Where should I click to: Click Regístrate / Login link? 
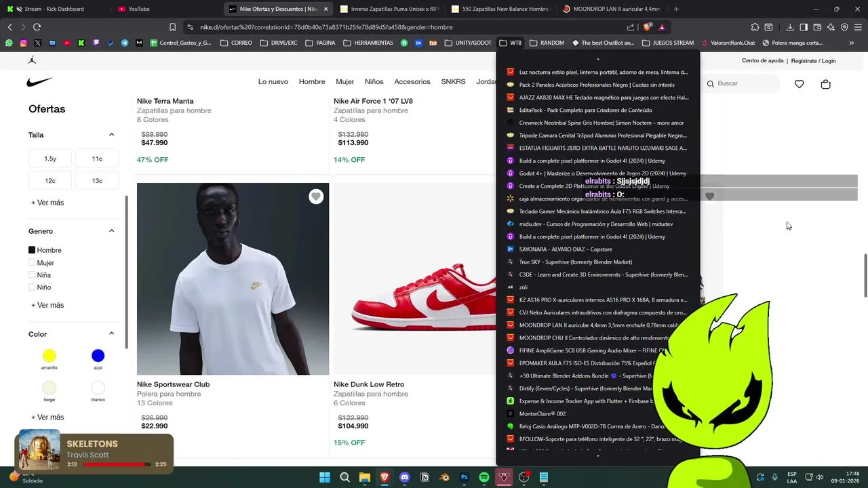click(x=813, y=60)
